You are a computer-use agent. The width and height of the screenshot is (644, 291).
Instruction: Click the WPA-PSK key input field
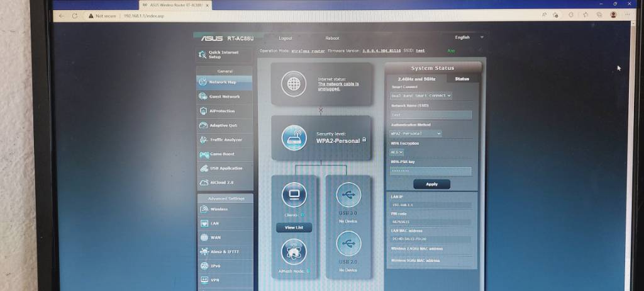click(431, 171)
